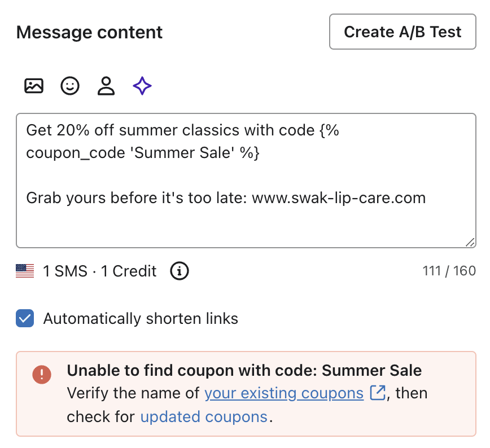Click the 'Automatically shorten links' label text

click(141, 319)
